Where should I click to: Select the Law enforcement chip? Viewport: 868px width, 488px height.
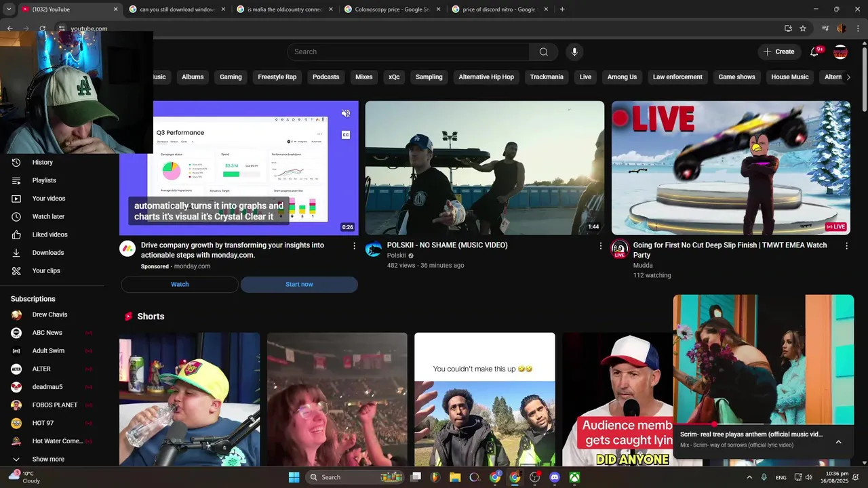click(677, 77)
